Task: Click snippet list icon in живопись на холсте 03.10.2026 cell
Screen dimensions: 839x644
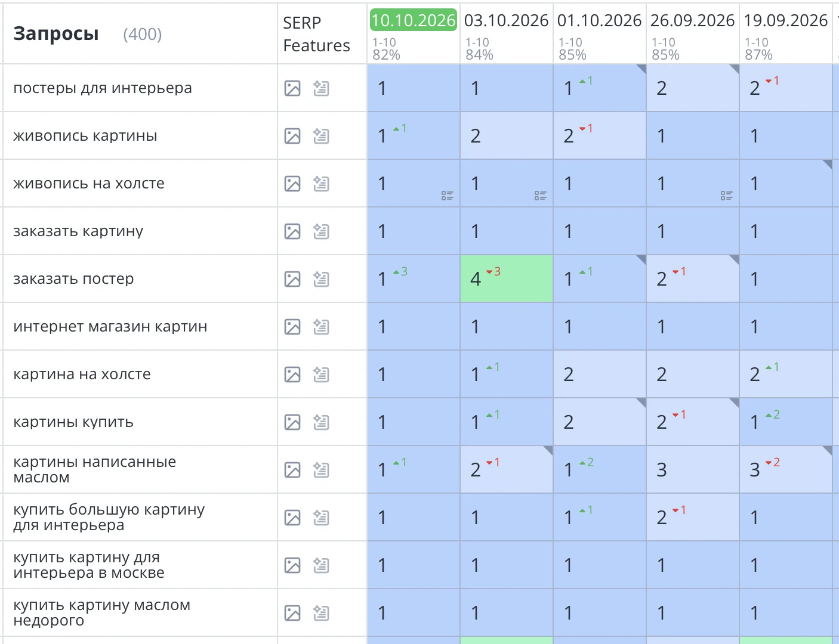Action: coord(541,196)
